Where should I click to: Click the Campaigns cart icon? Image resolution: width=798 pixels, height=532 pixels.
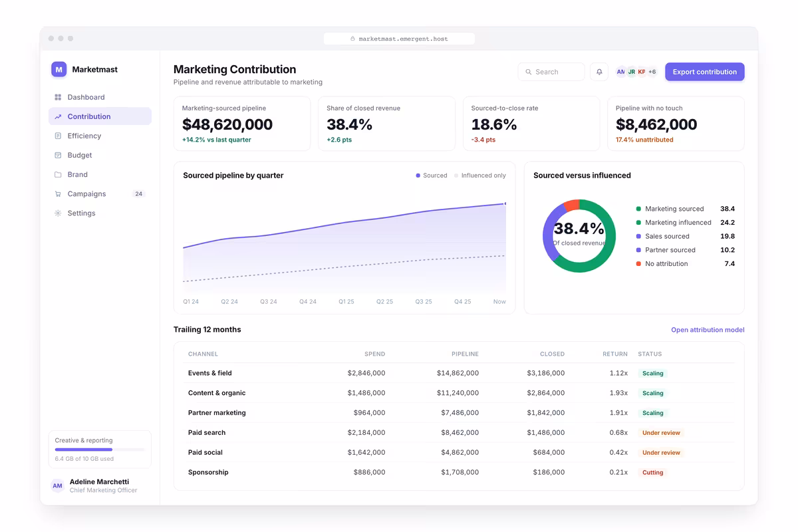58,194
